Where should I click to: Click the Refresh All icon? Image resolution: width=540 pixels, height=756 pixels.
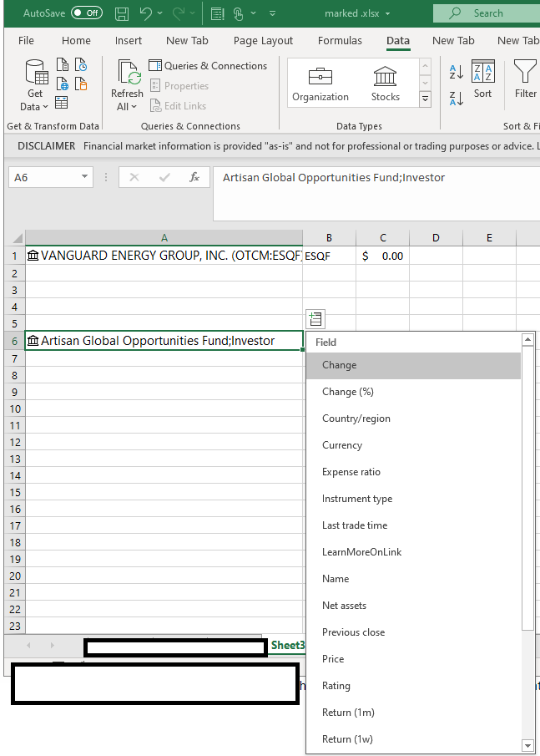(129, 73)
